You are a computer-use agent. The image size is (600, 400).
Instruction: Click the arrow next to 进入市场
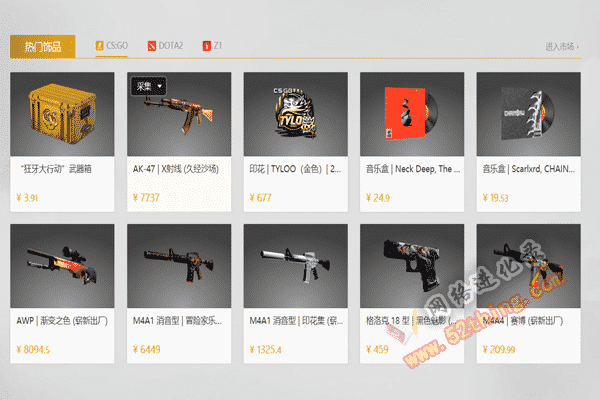577,47
